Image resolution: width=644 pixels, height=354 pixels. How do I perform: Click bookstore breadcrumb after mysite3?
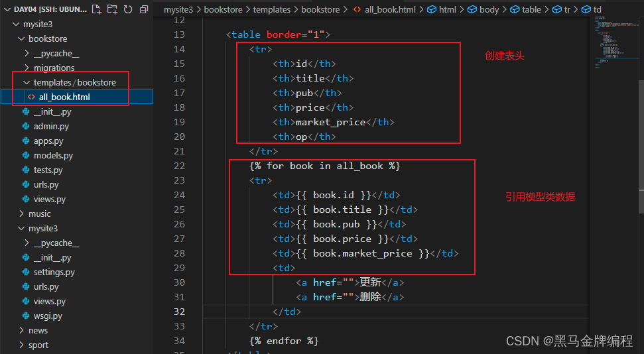223,9
